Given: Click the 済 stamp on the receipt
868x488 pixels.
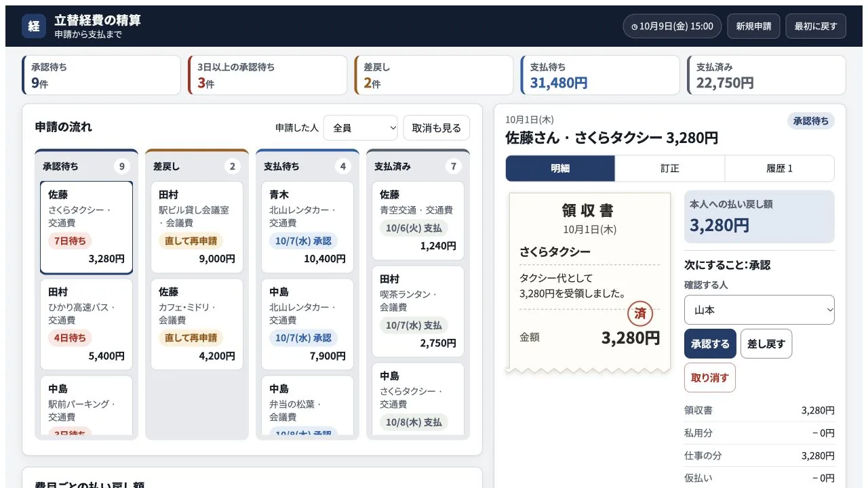Looking at the screenshot, I should (x=639, y=314).
